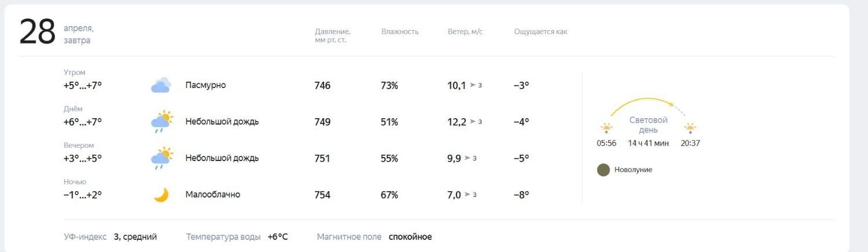Click the new moon phase circle icon
Image resolution: width=868 pixels, height=252 pixels.
tap(604, 170)
